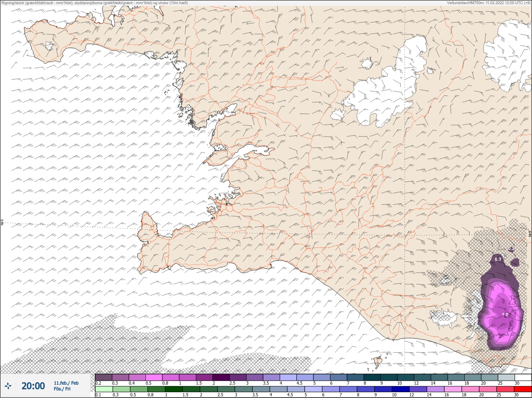Select upper-row darkest purple swatch above 2

pyautogui.click(x=221, y=377)
